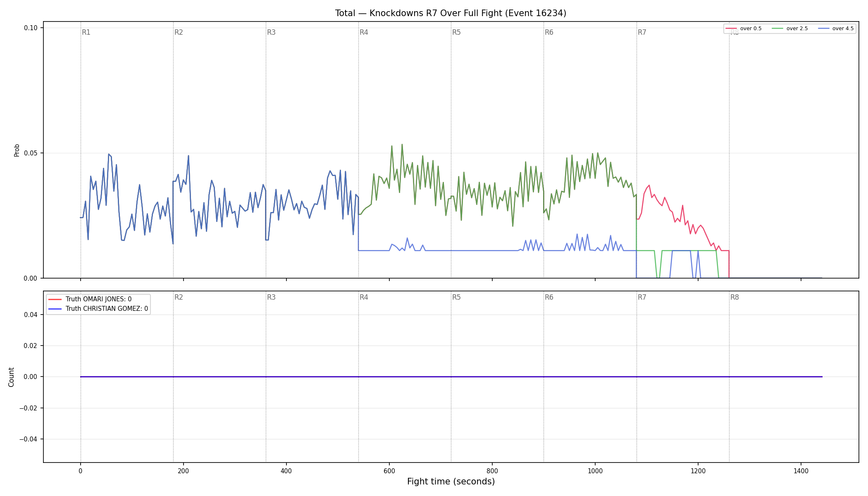Click the R7 round marker in top chart

tap(642, 32)
